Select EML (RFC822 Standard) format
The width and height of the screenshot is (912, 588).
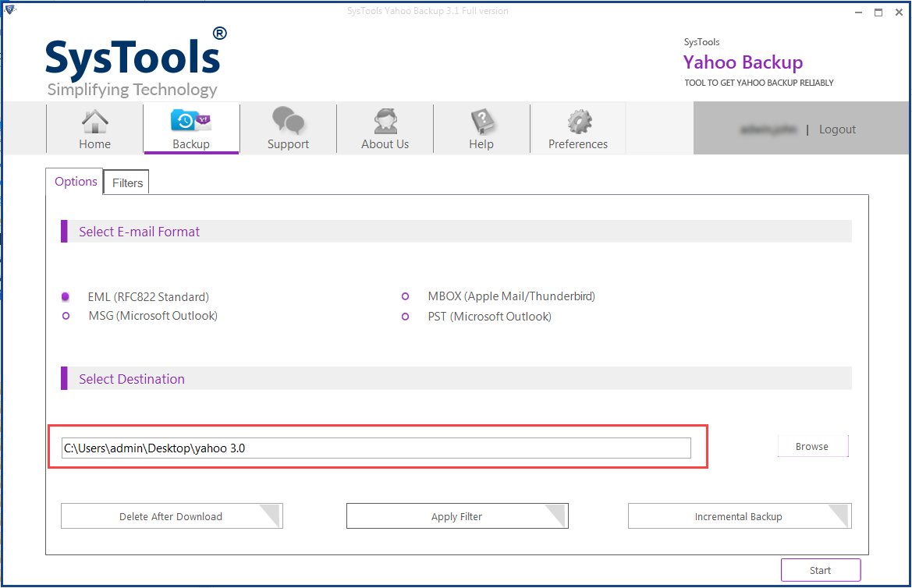click(x=66, y=297)
